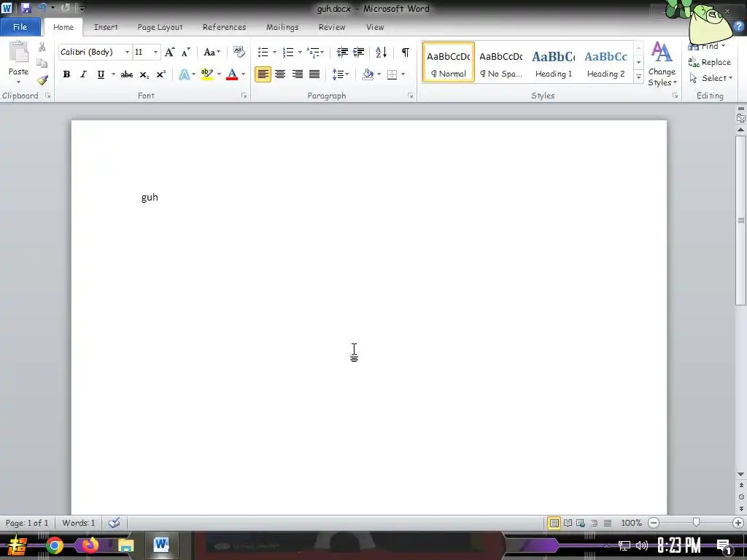Click the Text Effects glowing A icon
The width and height of the screenshot is (747, 560).
(x=185, y=74)
